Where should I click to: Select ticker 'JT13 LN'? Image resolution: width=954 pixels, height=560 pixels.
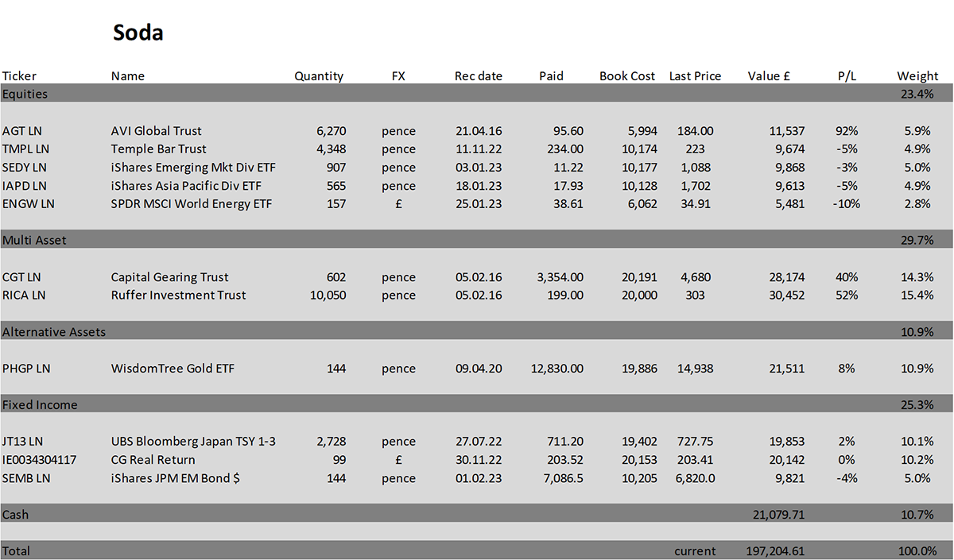pyautogui.click(x=24, y=442)
